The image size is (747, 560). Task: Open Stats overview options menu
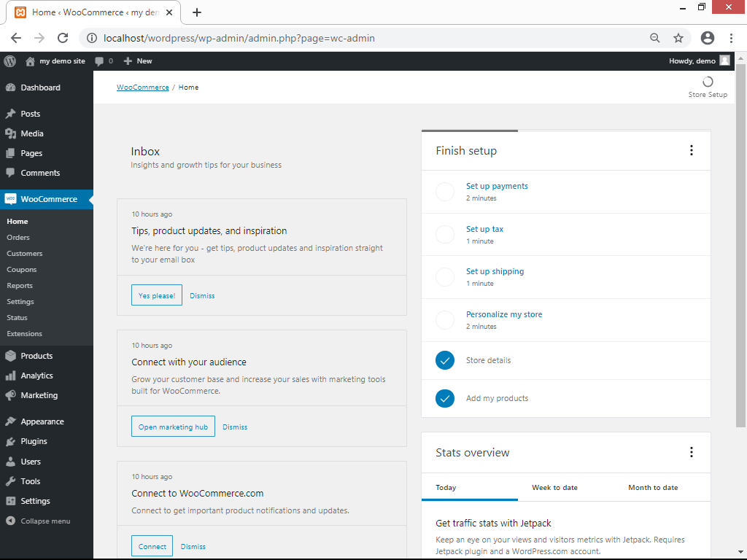[x=692, y=452]
